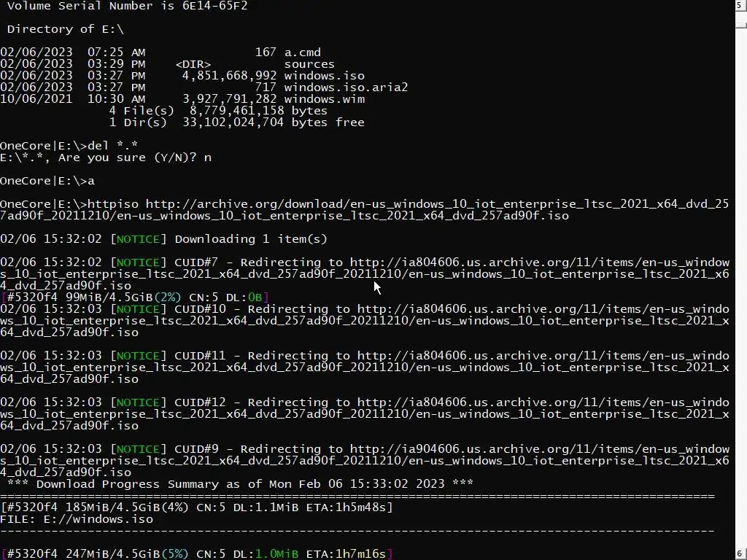The image size is (747, 560).
Task: Click the '185MiB/4.5GiB(4%)' progress line
Action: pyautogui.click(x=196, y=507)
